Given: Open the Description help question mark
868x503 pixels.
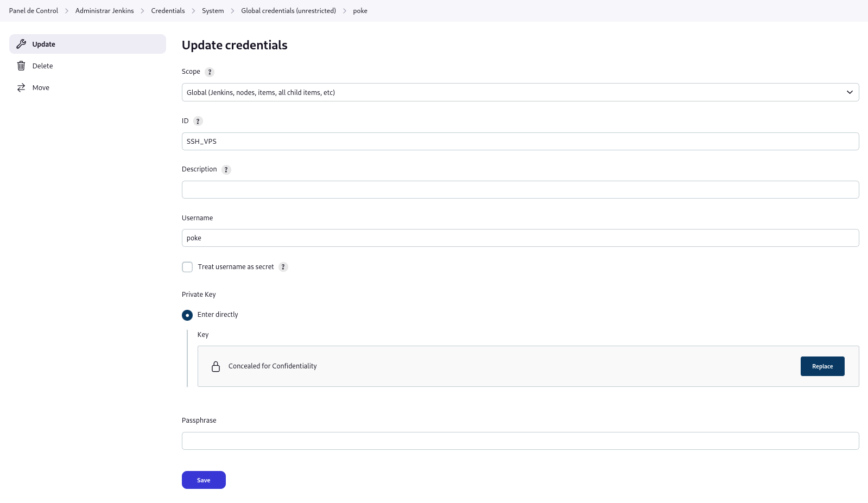Looking at the screenshot, I should coord(226,170).
